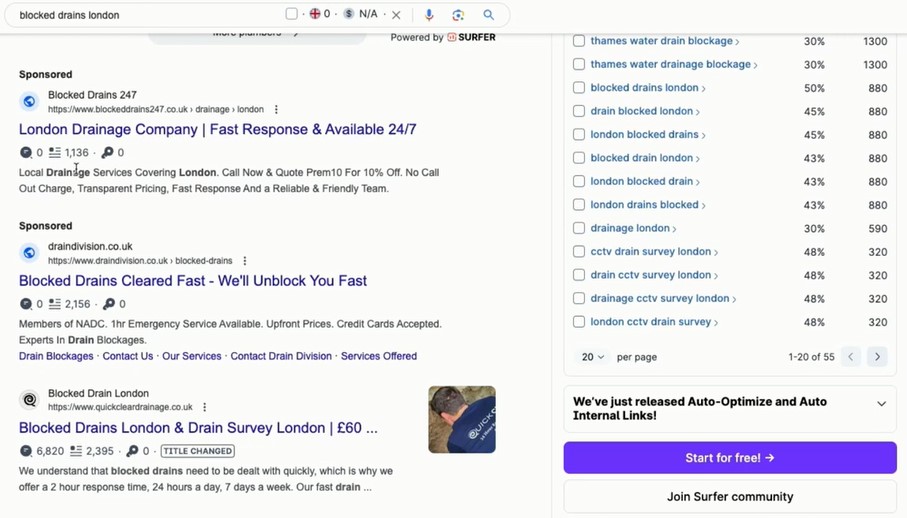The image size is (907, 518).
Task: Check drain cctv survey london keyword box
Action: click(578, 275)
